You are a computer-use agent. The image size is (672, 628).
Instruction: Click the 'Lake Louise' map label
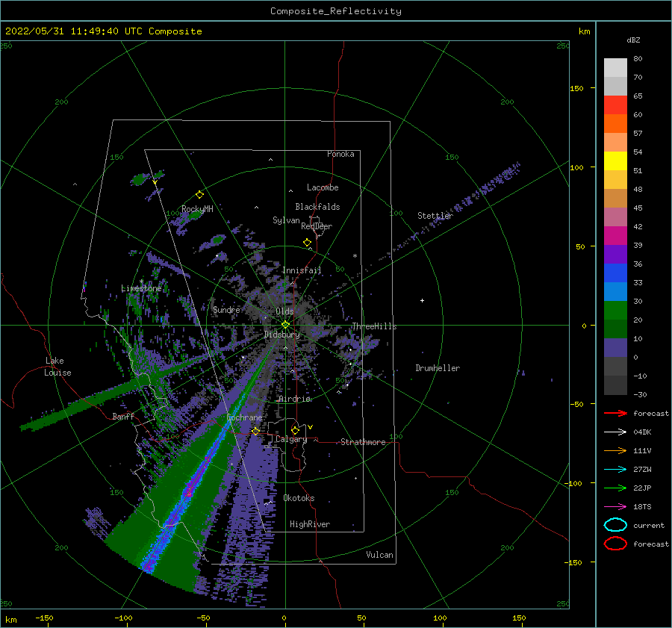[57, 367]
